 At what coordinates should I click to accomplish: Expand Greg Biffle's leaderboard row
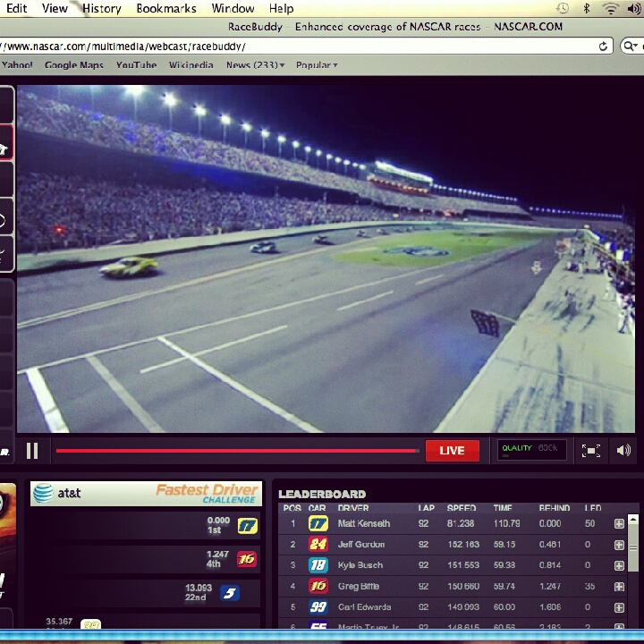click(619, 587)
